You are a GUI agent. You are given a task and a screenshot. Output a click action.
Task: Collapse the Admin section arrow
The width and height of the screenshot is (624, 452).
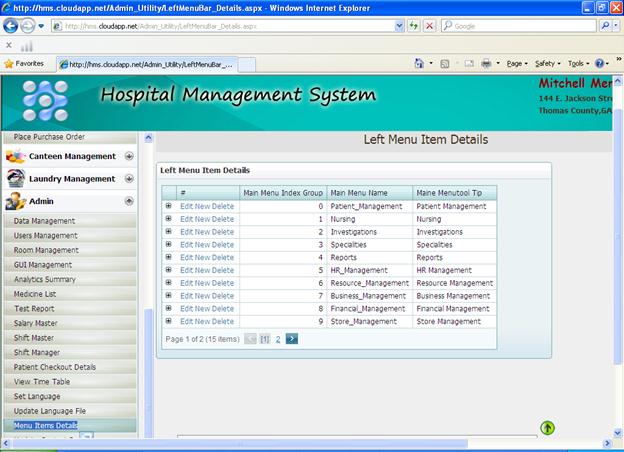pos(128,201)
